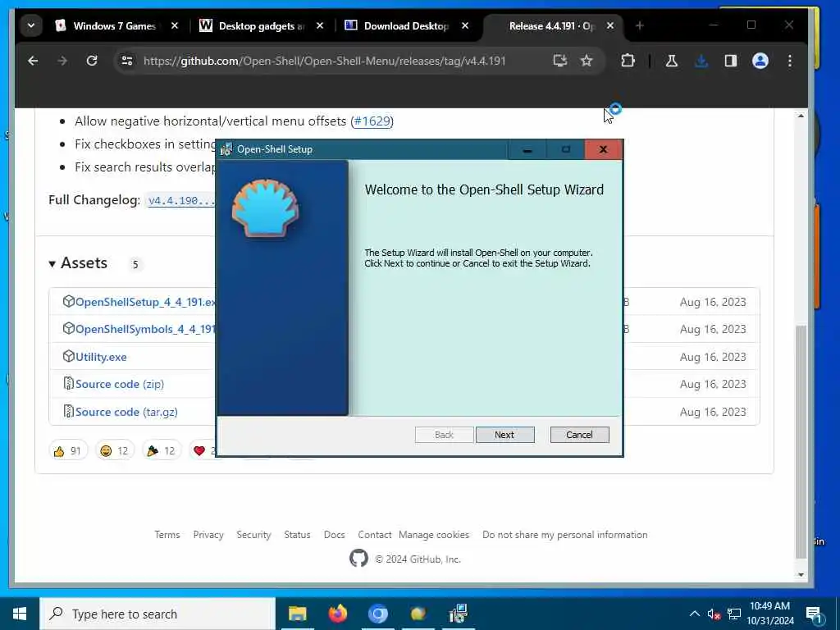Click the scrollbar down arrow
840x630 pixels.
click(x=801, y=574)
